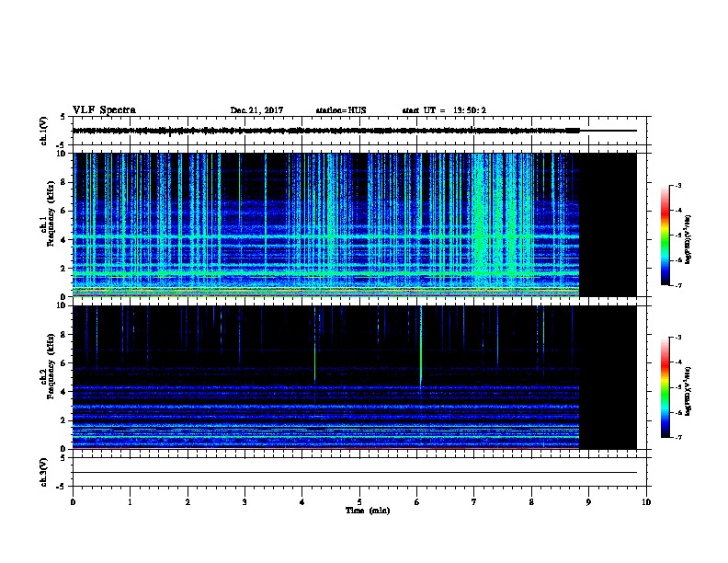The width and height of the screenshot is (728, 563).
Task: Click the ch.2 spectrogram color scale bar
Action: pyautogui.click(x=665, y=387)
